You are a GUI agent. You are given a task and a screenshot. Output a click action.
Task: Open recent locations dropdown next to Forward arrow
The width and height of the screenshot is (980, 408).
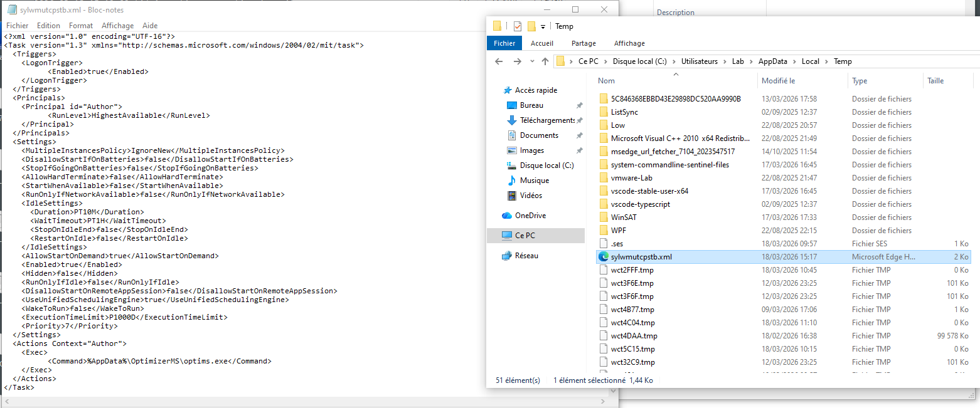[x=532, y=61]
